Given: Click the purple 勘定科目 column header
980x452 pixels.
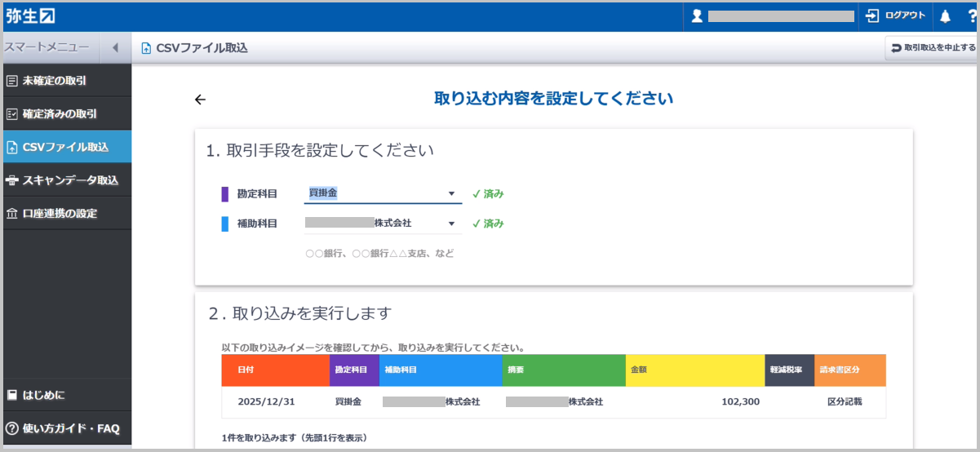Looking at the screenshot, I should tap(354, 370).
